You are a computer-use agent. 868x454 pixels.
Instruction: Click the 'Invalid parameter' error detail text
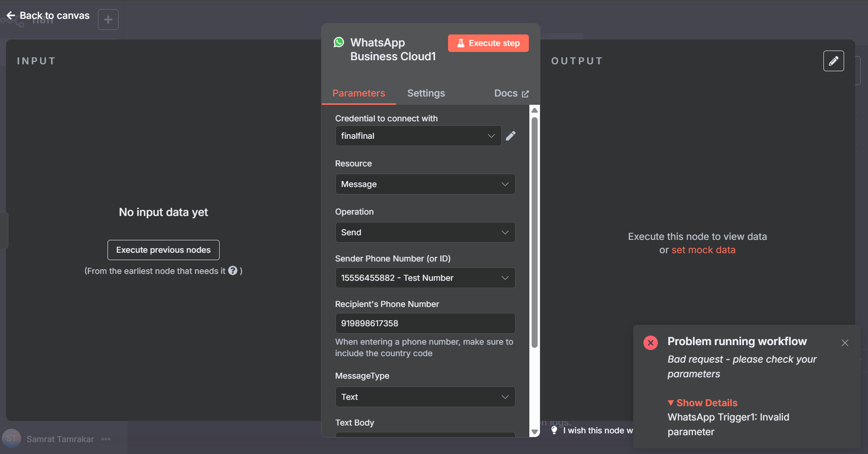(x=728, y=425)
